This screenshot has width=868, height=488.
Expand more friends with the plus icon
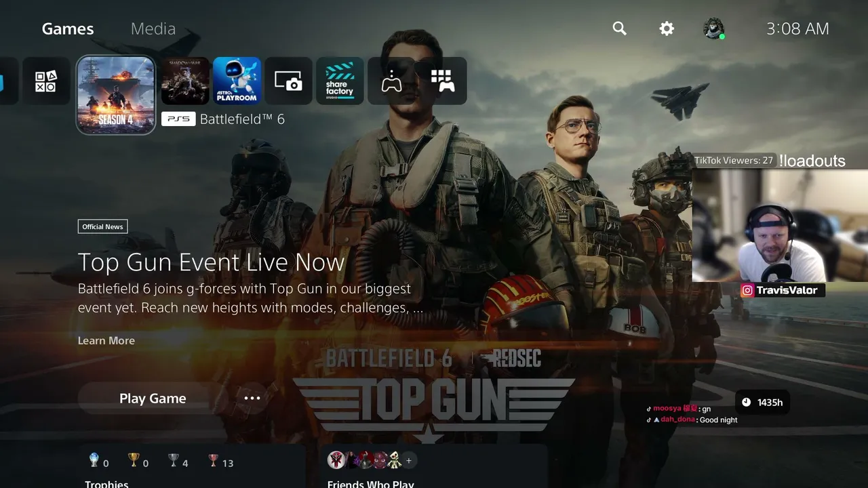pos(409,460)
